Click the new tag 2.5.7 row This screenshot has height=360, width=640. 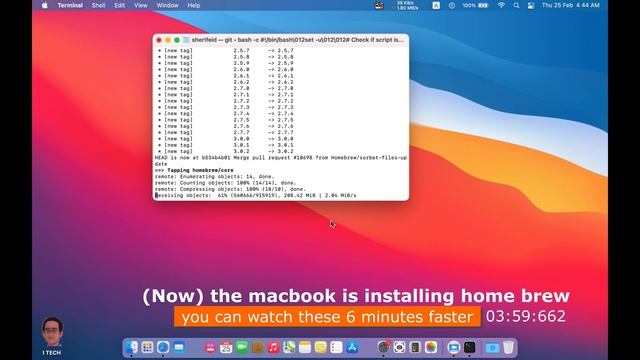tap(225, 51)
